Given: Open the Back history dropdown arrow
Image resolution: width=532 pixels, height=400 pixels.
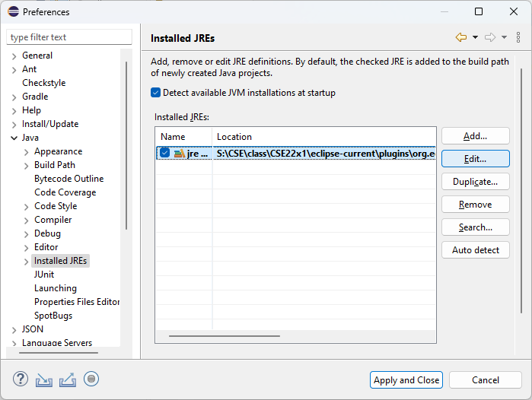Looking at the screenshot, I should click(x=475, y=37).
